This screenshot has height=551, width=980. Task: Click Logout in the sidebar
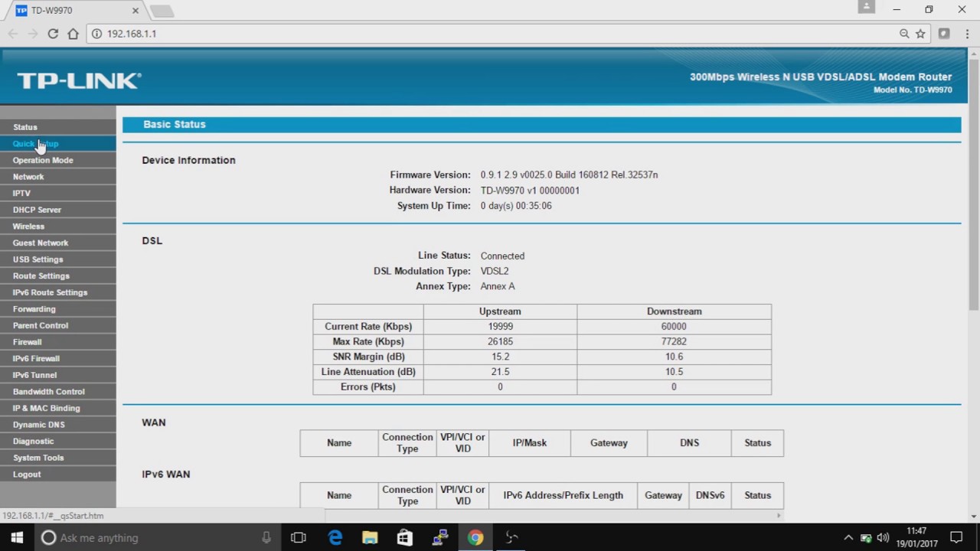pos(58,474)
